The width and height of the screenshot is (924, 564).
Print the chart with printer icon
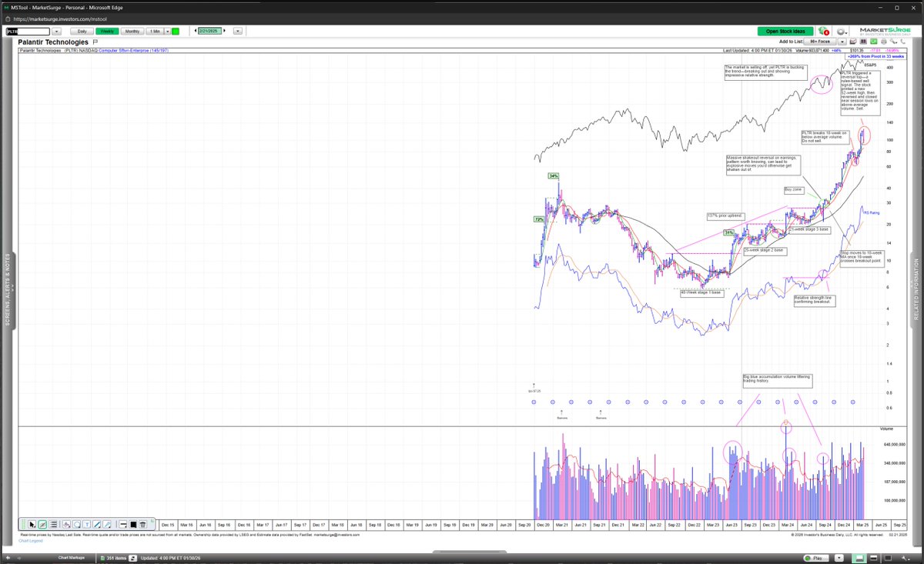[x=883, y=42]
